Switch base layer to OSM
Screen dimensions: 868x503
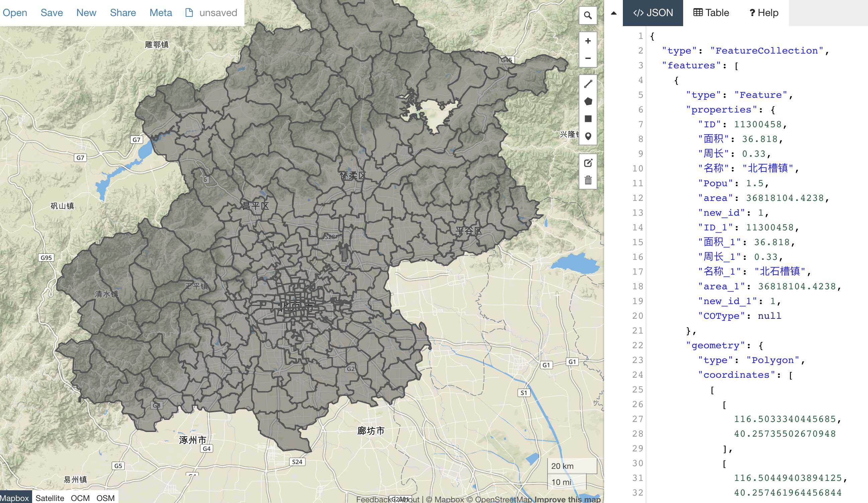105,498
